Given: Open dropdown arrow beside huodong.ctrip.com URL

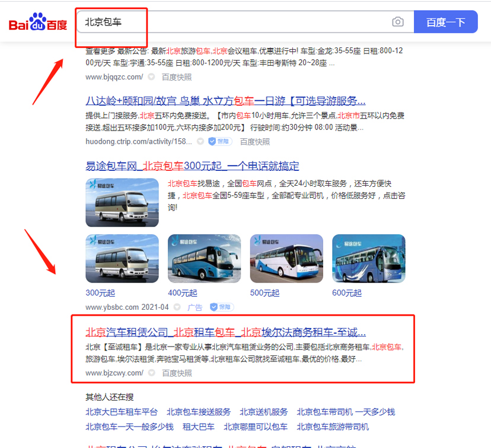Looking at the screenshot, I should click(200, 142).
